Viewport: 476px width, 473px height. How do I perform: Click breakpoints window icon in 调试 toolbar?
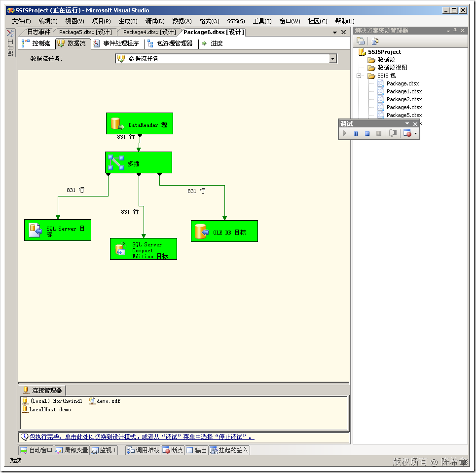pyautogui.click(x=407, y=133)
